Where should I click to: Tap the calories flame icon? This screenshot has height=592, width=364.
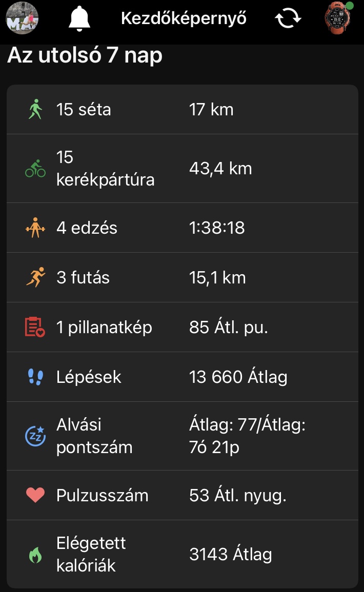35,555
